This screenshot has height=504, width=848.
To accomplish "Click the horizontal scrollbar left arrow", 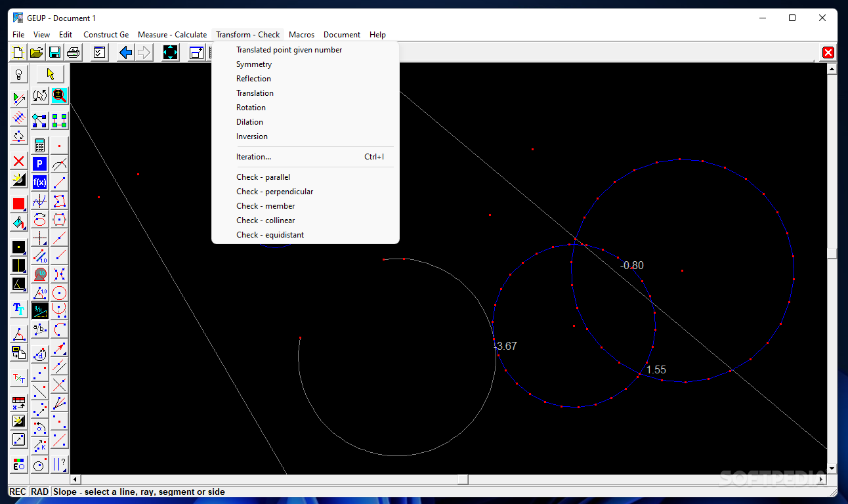I will click(x=75, y=480).
